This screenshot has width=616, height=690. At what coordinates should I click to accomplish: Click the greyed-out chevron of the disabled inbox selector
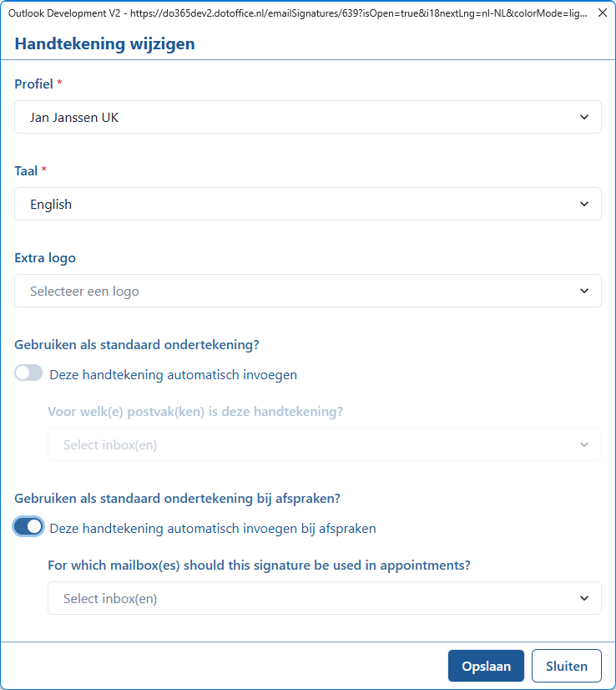[584, 444]
